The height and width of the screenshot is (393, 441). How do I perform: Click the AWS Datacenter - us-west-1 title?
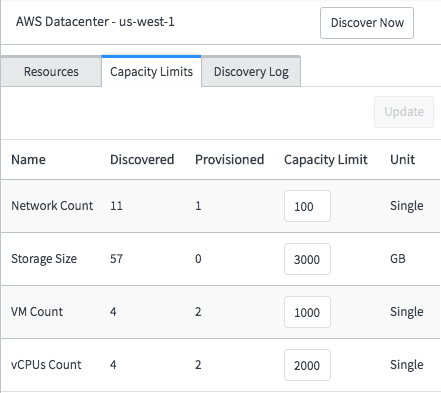[x=95, y=22]
